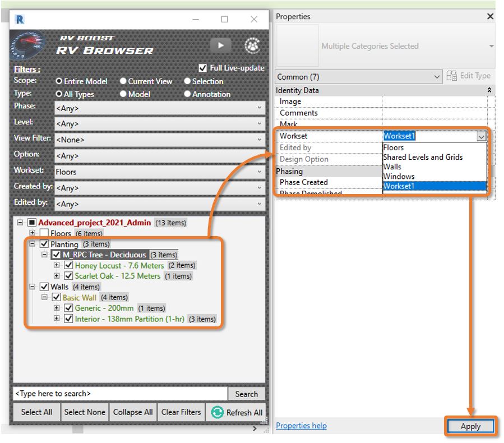
Task: Uncheck Basic Wall checkbox
Action: pos(56,297)
